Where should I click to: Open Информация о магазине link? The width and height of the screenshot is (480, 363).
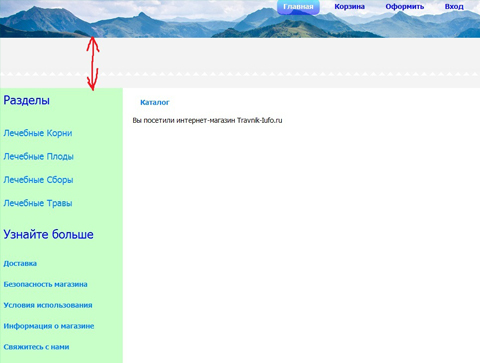pyautogui.click(x=49, y=326)
